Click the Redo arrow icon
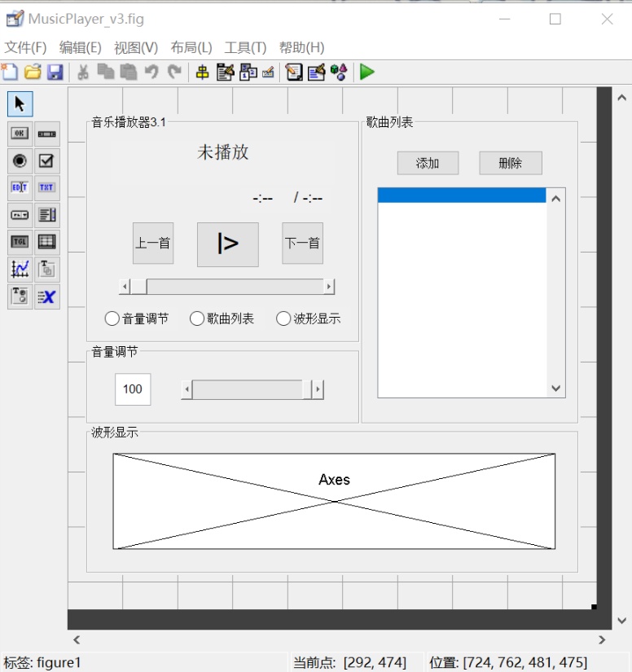Image resolution: width=632 pixels, height=672 pixels. click(174, 72)
